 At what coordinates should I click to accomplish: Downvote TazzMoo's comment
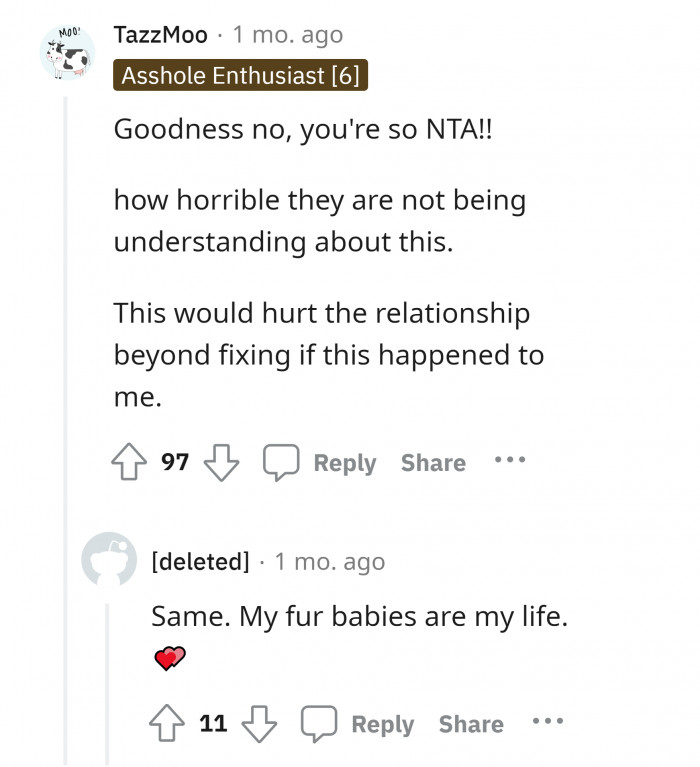220,462
